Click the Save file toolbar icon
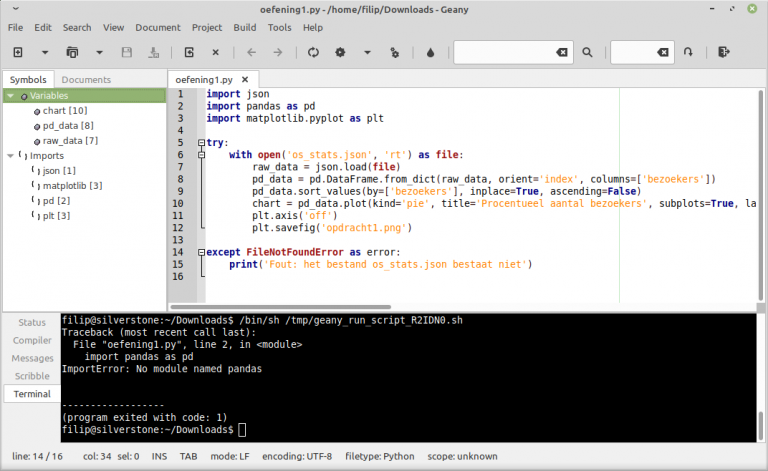This screenshot has width=768, height=471. [126, 52]
